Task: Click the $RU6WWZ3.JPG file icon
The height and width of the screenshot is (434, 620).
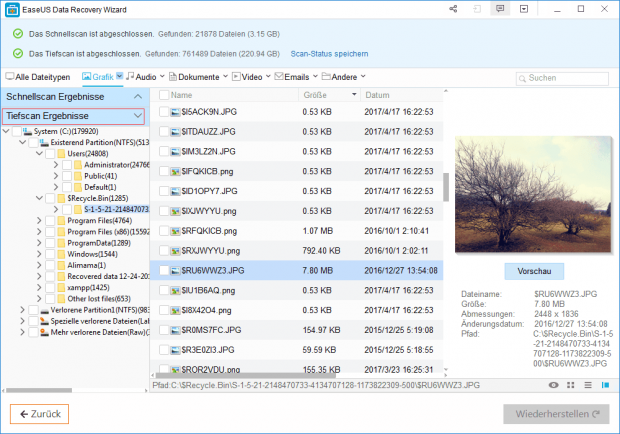Action: pyautogui.click(x=175, y=270)
